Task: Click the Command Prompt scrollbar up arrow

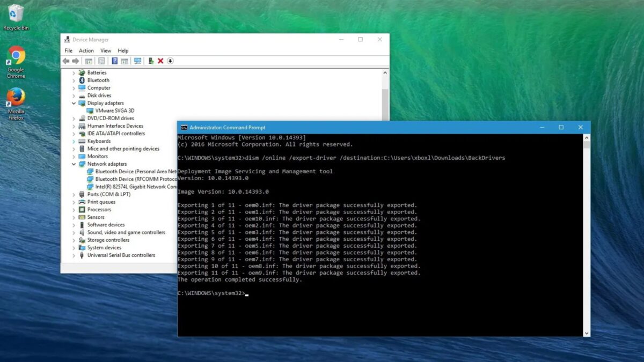Action: coord(586,138)
